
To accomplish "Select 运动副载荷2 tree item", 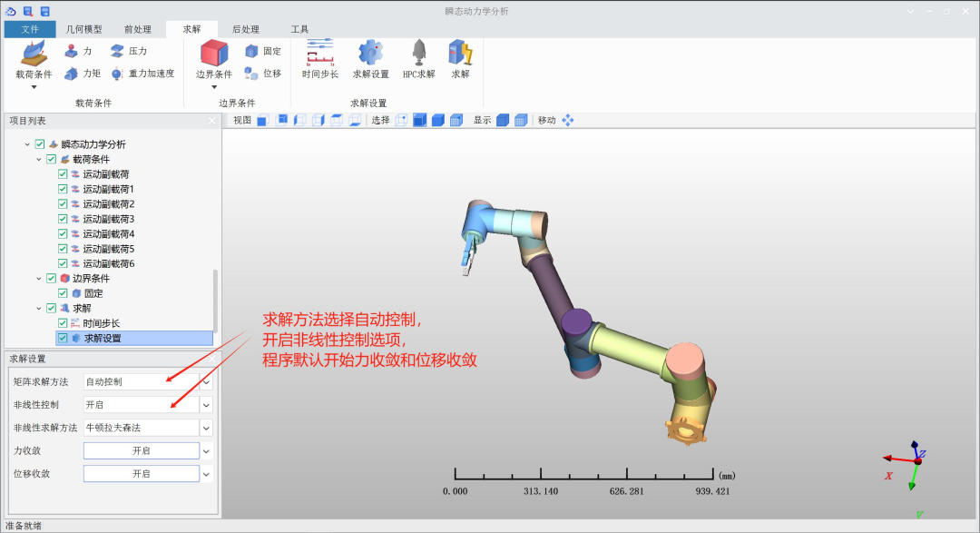I will pyautogui.click(x=109, y=204).
